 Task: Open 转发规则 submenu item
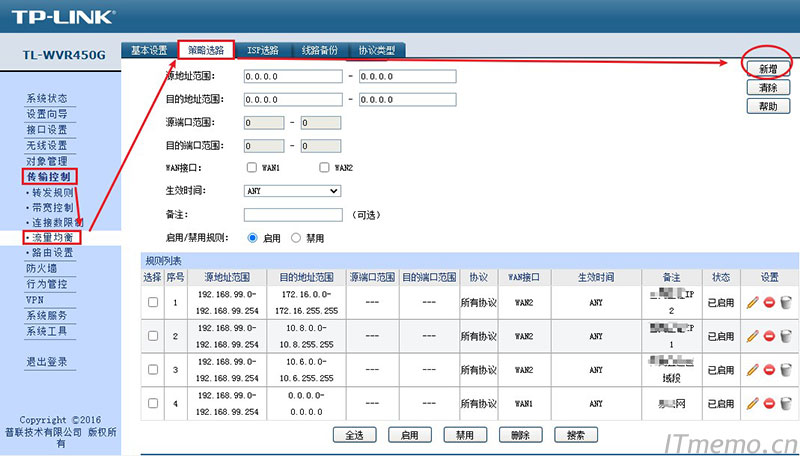53,192
